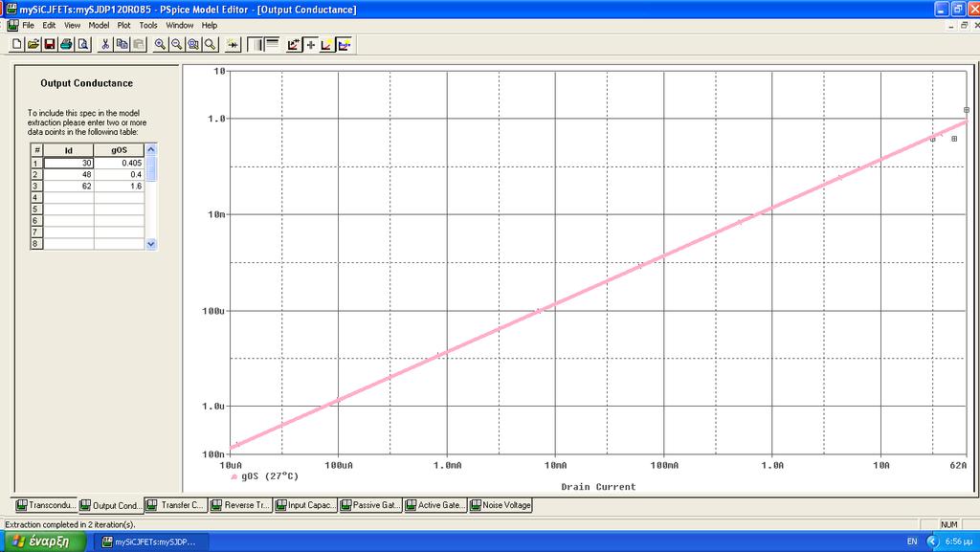Screen dimensions: 980x552
Task: Click the Id cell containing 30
Action: click(x=68, y=163)
